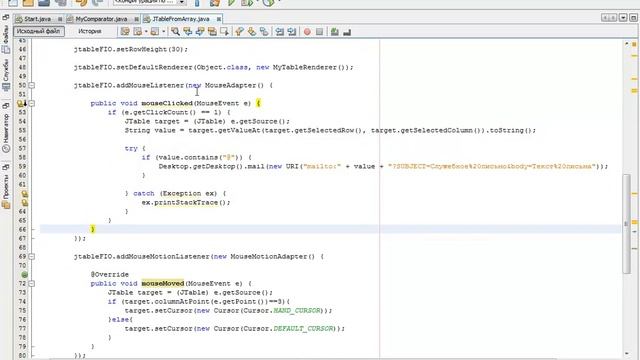Open the document list dropdown button

click(623, 18)
